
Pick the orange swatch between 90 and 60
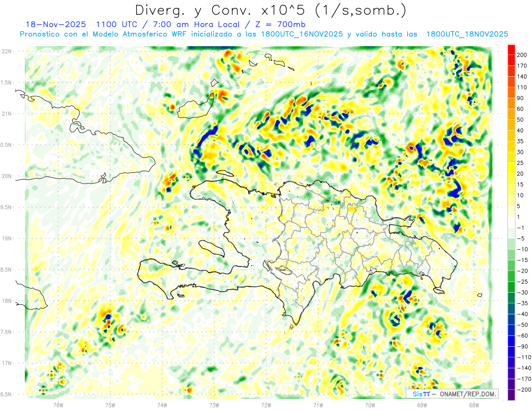pyautogui.click(x=511, y=104)
